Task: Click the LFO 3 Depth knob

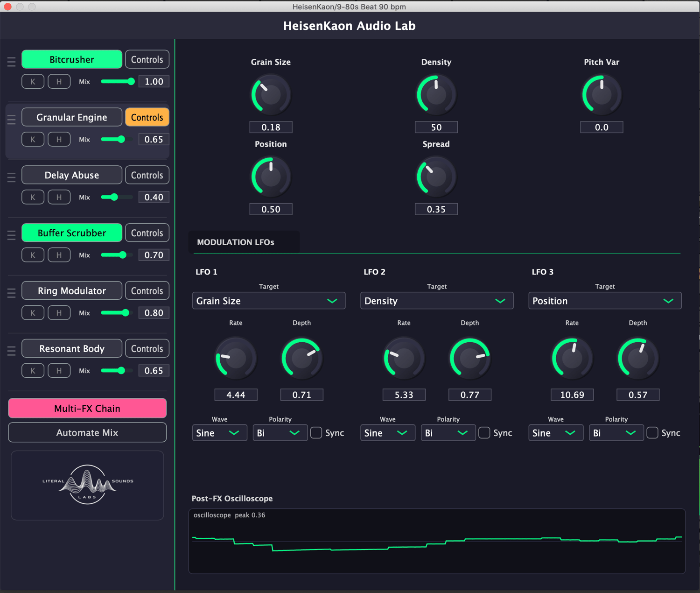Action: [638, 359]
